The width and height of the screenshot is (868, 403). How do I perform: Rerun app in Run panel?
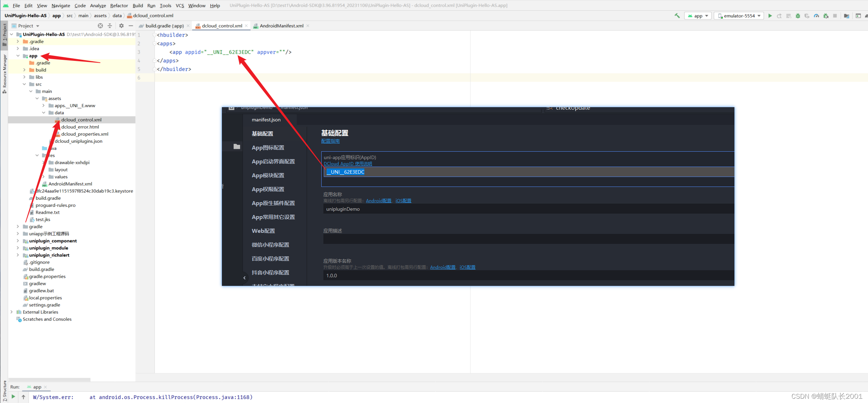coord(13,397)
